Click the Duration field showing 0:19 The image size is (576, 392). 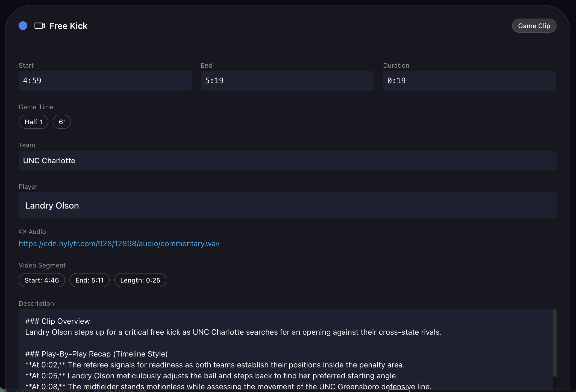coord(469,81)
